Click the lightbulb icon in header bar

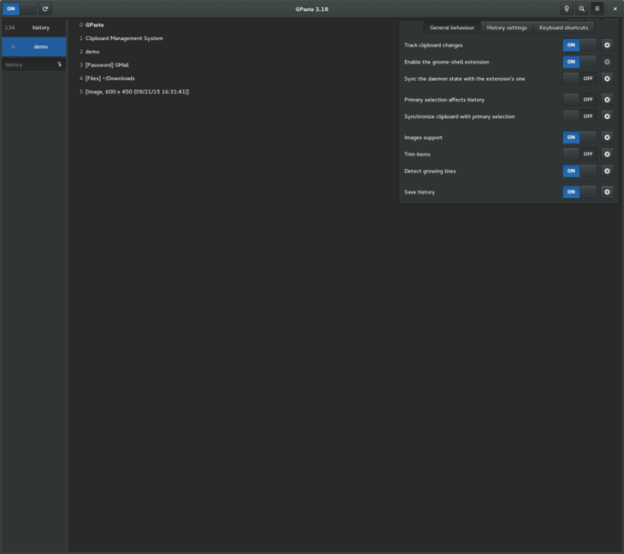tap(566, 8)
